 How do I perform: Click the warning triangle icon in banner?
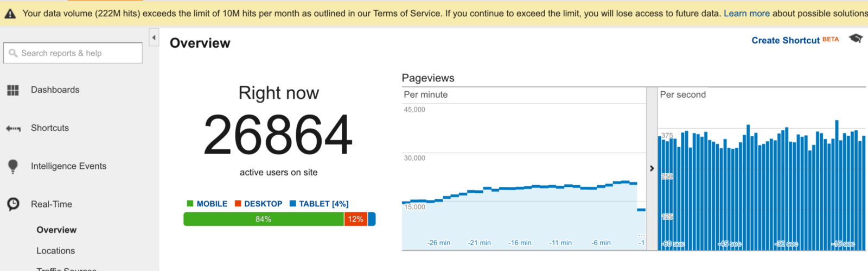point(10,14)
